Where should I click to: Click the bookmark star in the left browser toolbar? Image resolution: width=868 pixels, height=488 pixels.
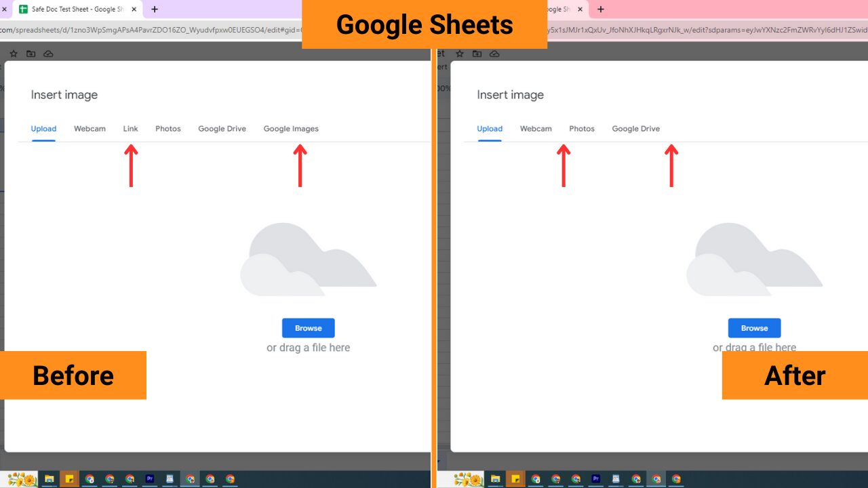click(14, 53)
